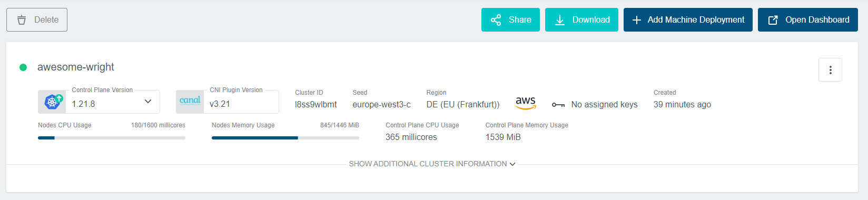Click the SSH key icon
Viewport: 868px width, 200px height.
558,105
